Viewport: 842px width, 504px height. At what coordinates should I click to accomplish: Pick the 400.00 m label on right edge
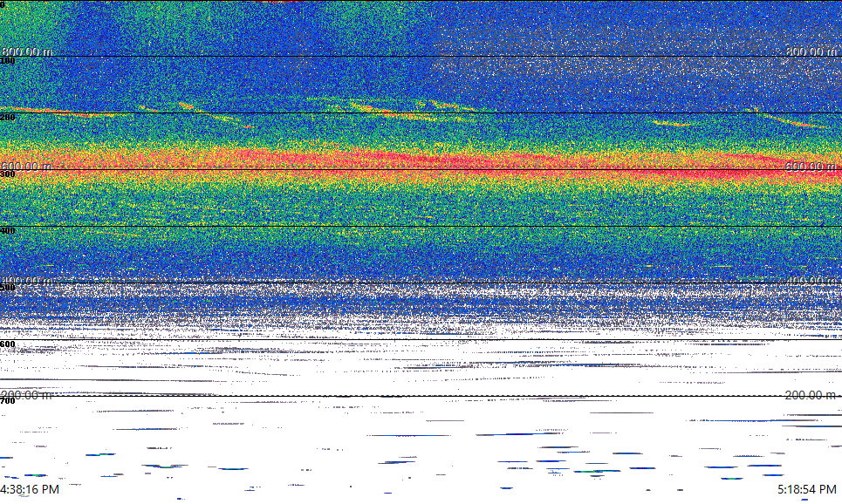811,280
